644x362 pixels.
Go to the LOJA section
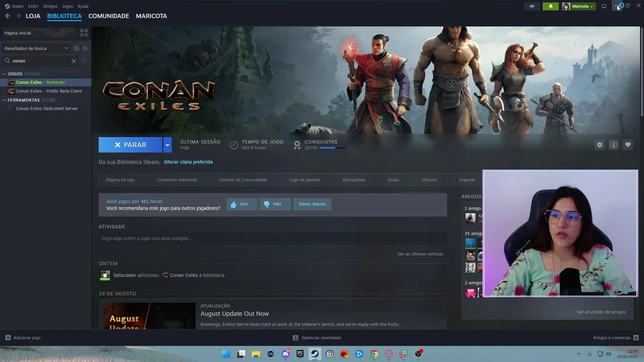click(x=33, y=16)
